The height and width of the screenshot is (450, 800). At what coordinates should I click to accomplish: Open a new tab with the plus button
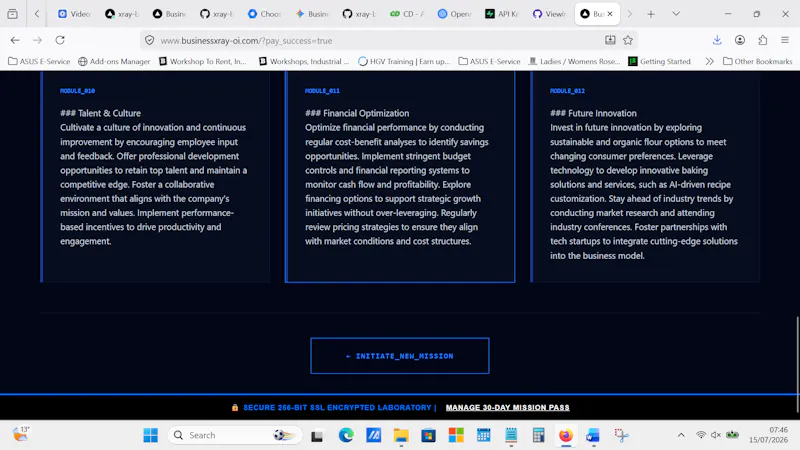(x=651, y=14)
